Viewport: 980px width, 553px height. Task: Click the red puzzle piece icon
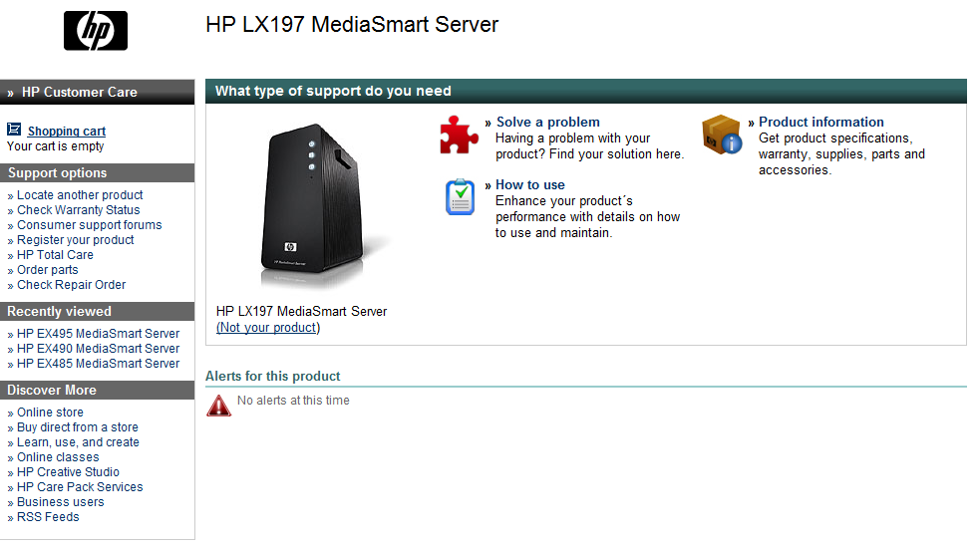click(x=460, y=135)
